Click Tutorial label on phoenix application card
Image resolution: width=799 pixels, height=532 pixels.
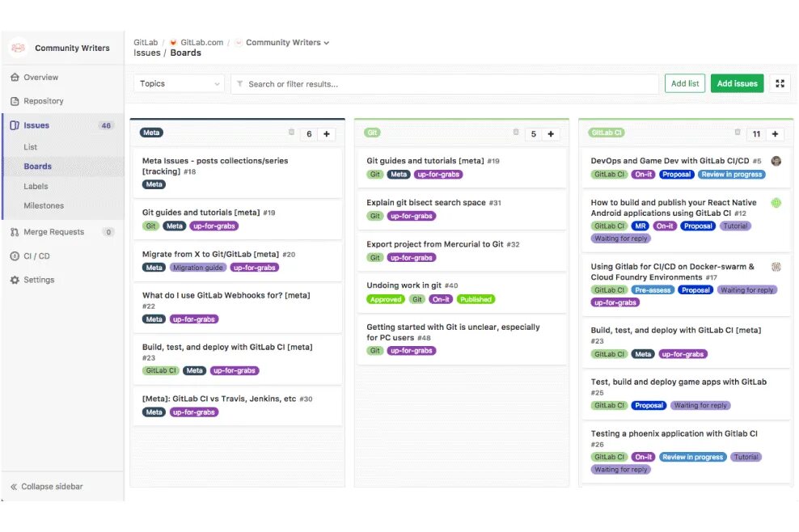[746, 458]
